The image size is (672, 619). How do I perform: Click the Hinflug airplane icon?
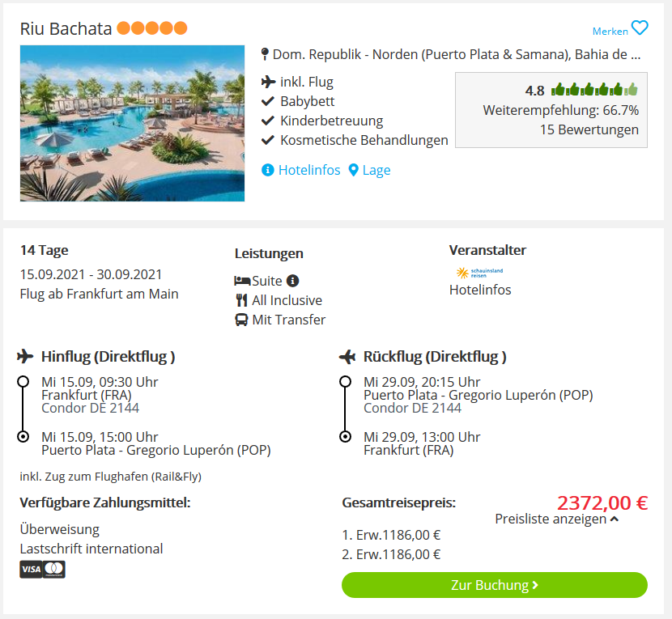pyautogui.click(x=25, y=356)
